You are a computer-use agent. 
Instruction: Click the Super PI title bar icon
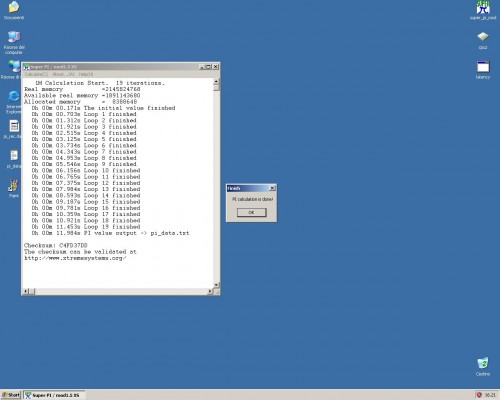(x=27, y=67)
